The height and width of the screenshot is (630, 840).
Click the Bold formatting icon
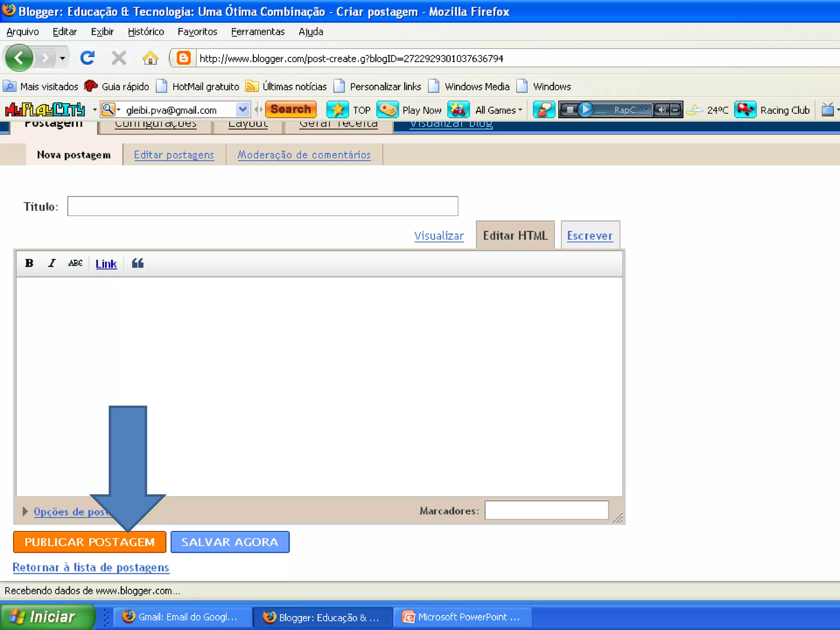click(x=29, y=263)
